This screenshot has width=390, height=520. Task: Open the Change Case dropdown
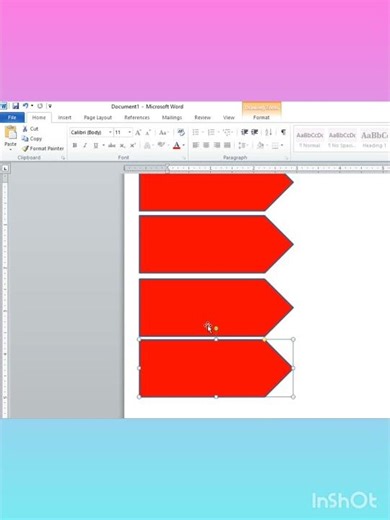tap(163, 133)
